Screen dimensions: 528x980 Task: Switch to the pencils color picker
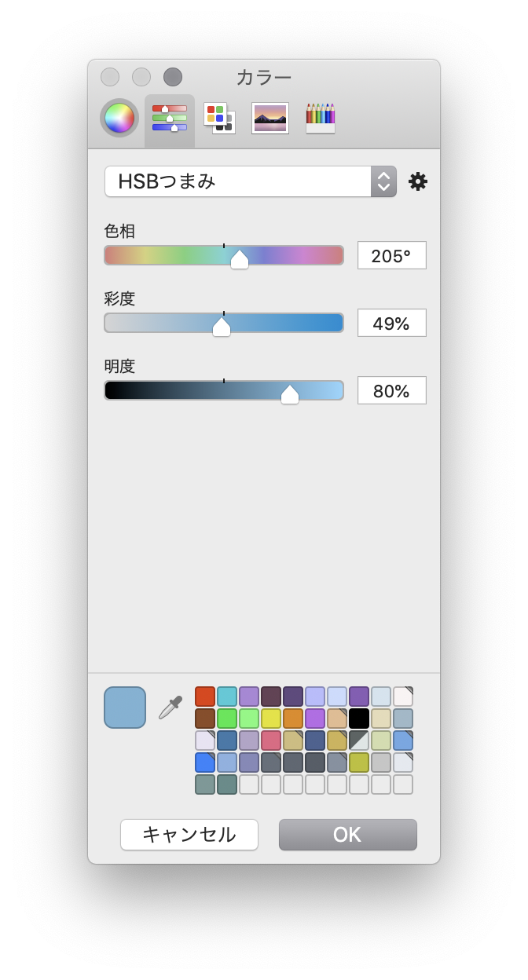321,119
